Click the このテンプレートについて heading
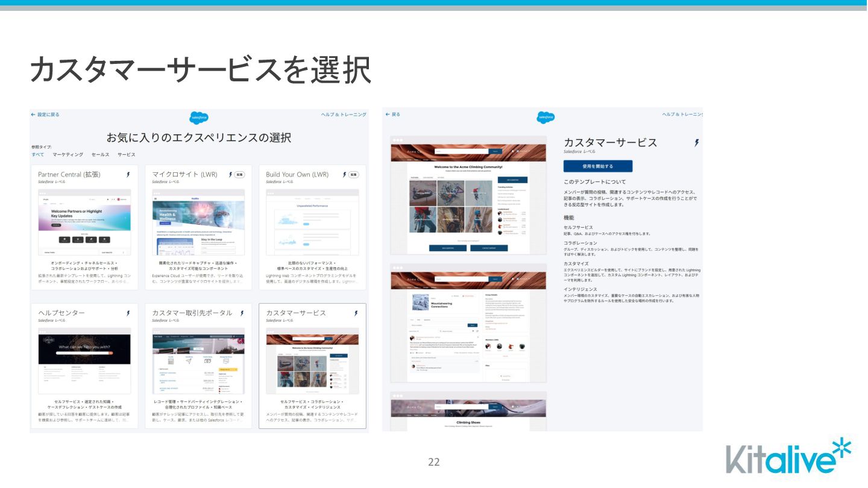 (594, 182)
